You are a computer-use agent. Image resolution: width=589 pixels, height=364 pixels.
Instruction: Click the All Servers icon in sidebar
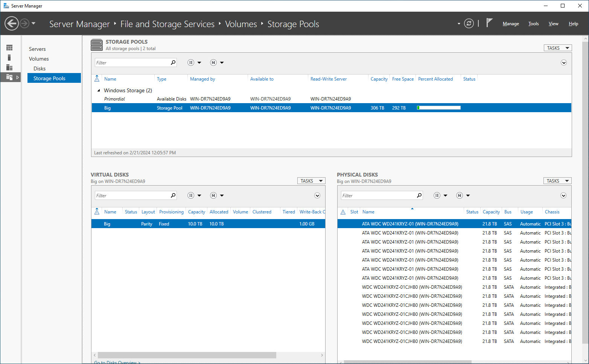pos(9,67)
